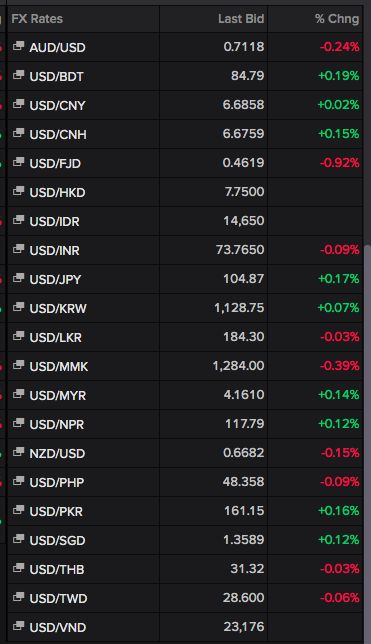Image resolution: width=371 pixels, height=644 pixels.
Task: Click the popup icon next to USD/SGD
Action: (18, 539)
